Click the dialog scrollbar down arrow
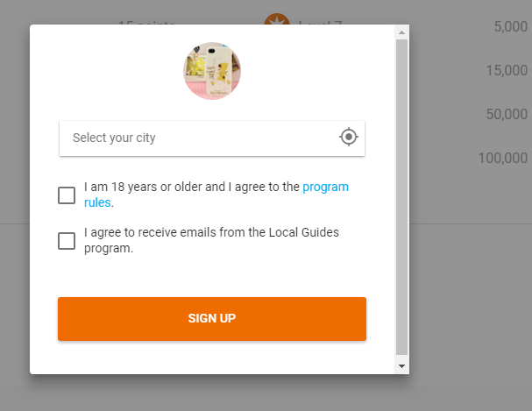Screen dimensions: 532x411 tap(401, 366)
